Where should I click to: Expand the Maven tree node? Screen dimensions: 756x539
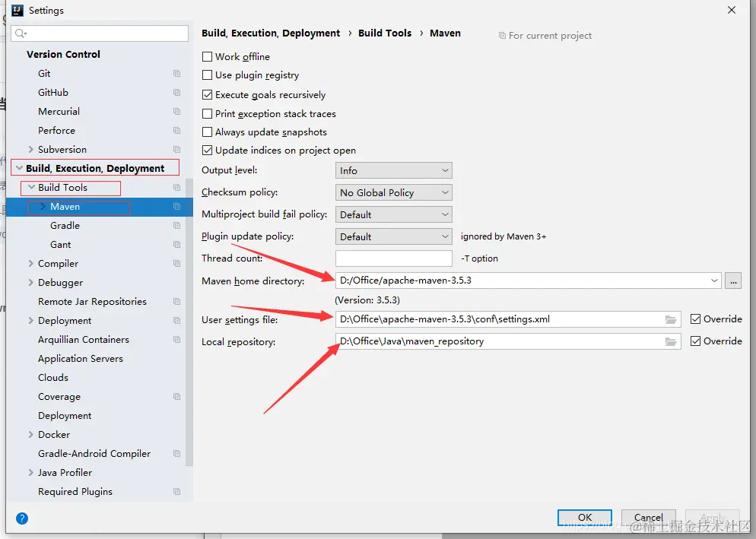43,206
